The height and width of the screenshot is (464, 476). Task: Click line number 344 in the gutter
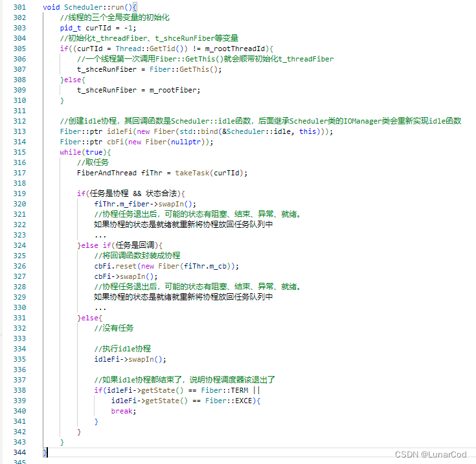(19, 452)
